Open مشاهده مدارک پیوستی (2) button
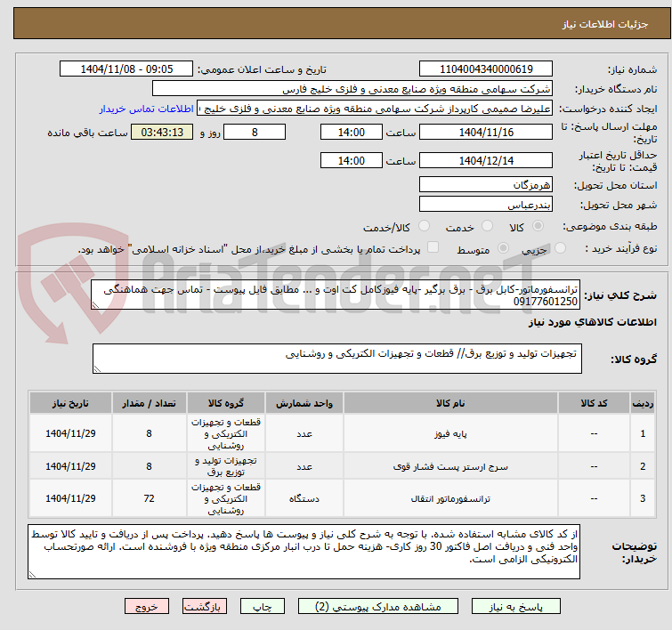Screen dimensions: 672x630 (x=378, y=607)
